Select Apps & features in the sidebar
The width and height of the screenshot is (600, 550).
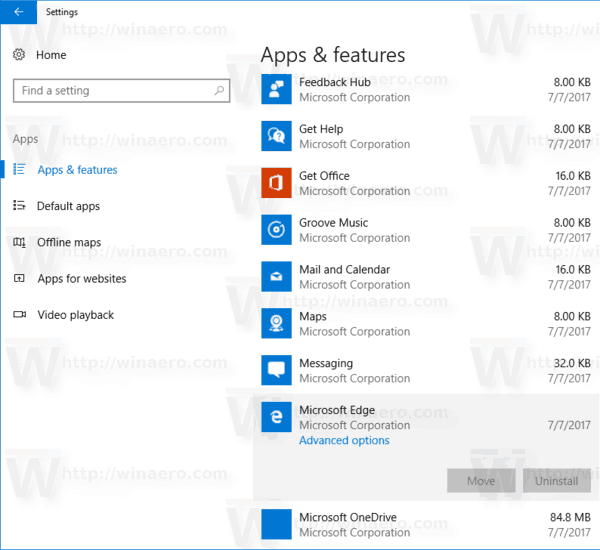77,170
